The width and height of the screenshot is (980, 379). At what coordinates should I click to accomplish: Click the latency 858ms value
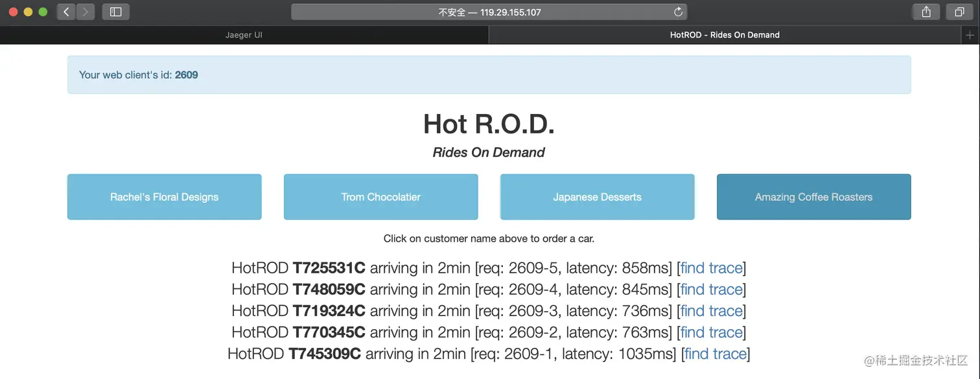click(646, 268)
